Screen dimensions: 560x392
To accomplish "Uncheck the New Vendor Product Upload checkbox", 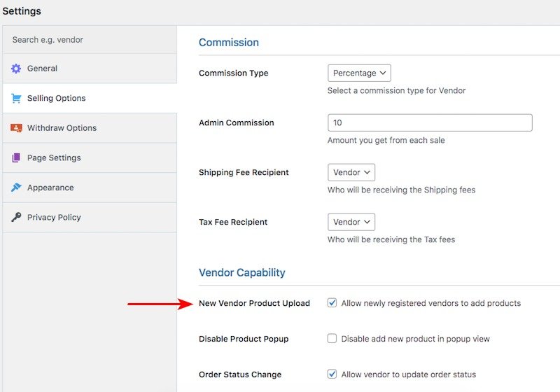I will [332, 303].
